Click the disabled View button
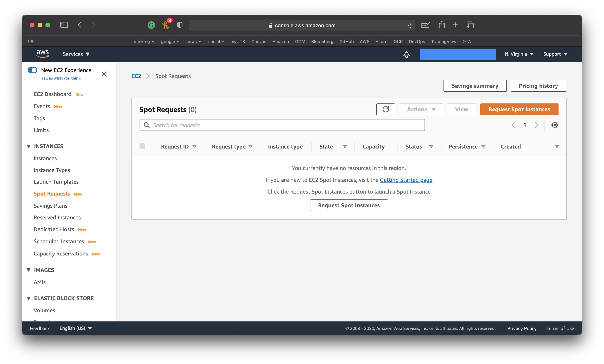This screenshot has height=364, width=604. tap(461, 109)
